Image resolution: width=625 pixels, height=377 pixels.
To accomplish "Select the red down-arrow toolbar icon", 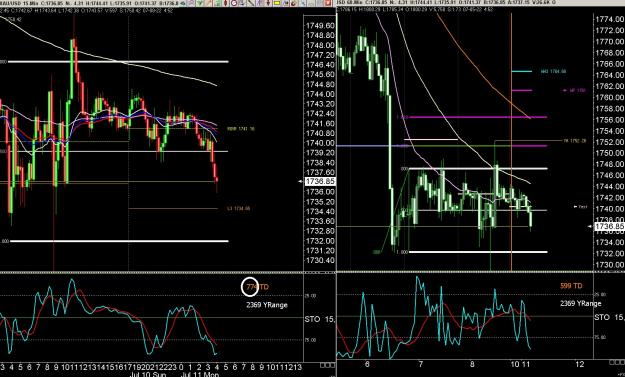I will point(268,3).
